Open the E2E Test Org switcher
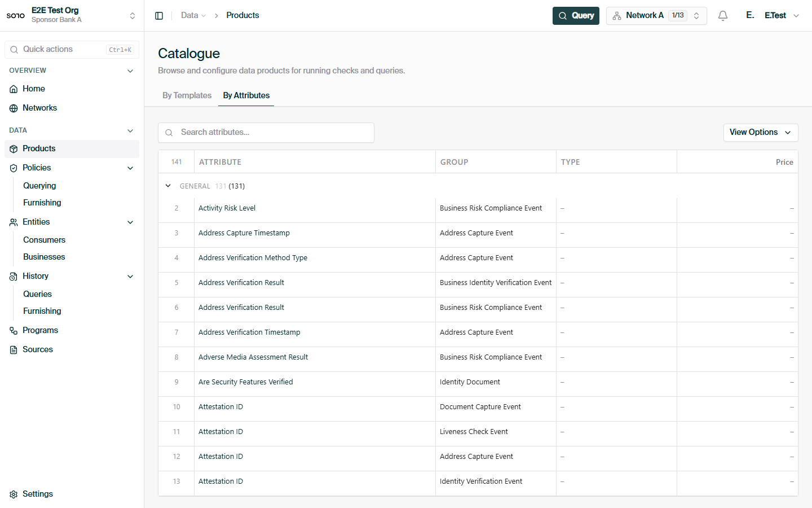The image size is (812, 508). [72, 15]
